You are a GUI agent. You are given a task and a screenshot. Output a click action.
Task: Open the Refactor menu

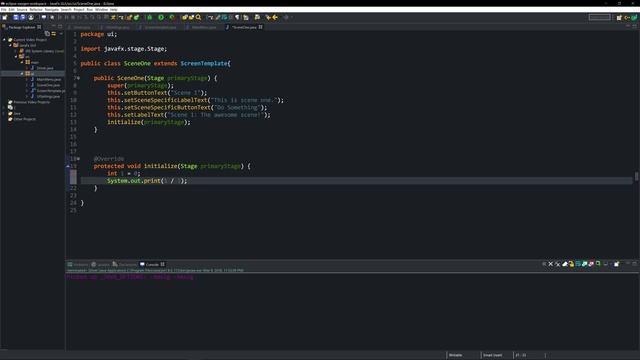click(x=36, y=9)
